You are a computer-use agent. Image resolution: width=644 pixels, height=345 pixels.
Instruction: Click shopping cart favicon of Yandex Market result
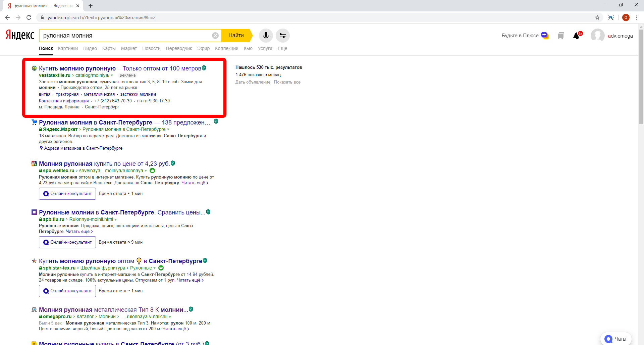pos(34,122)
